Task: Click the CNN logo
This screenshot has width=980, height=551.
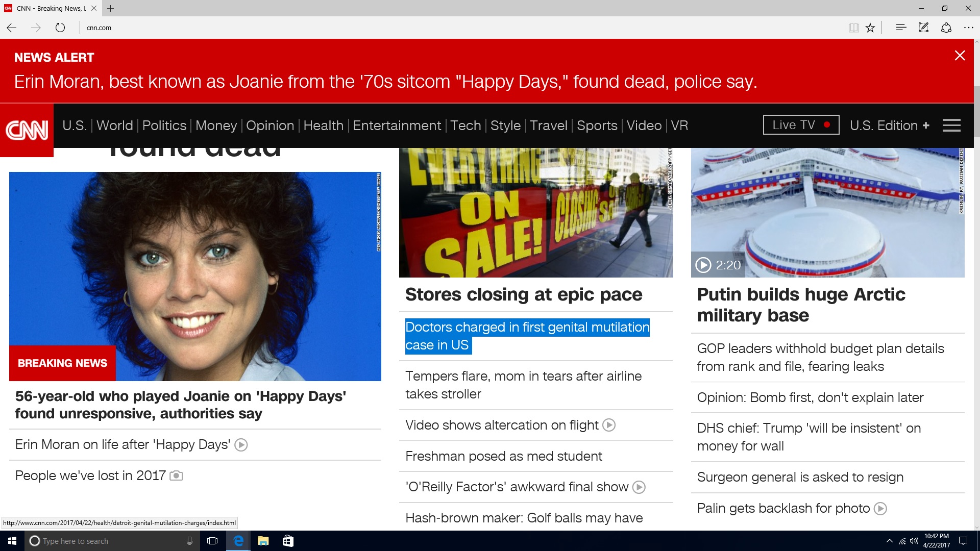Action: point(27,130)
